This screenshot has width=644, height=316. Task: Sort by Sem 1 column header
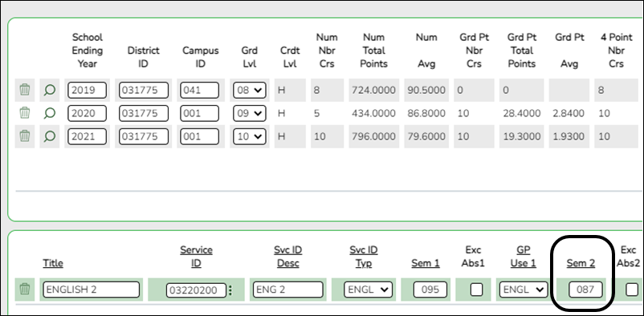[x=426, y=264]
